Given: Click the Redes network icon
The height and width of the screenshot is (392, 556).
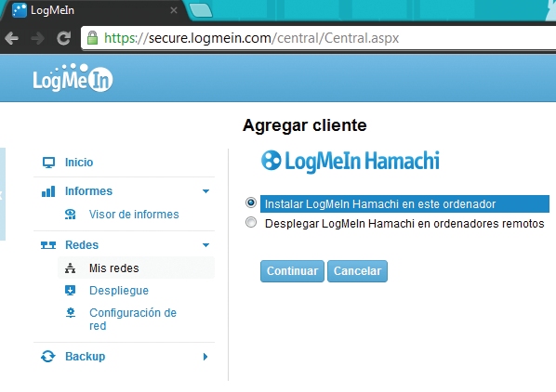Looking at the screenshot, I should tap(48, 245).
